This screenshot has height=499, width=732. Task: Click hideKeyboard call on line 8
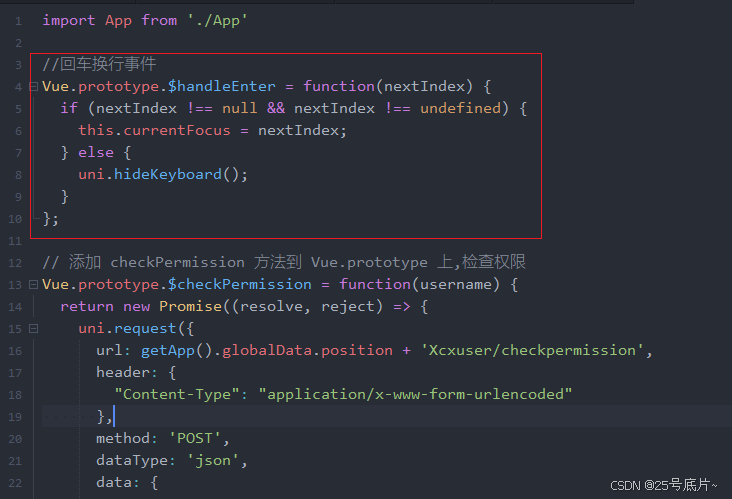coord(168,175)
